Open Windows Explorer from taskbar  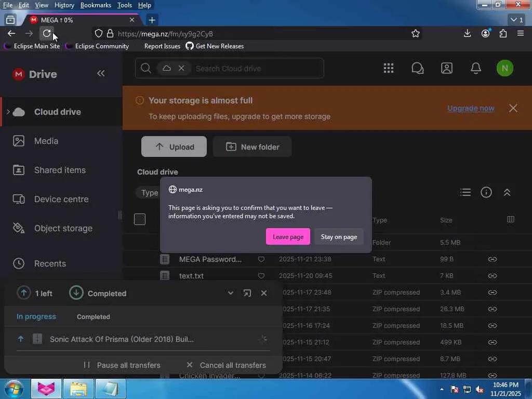[x=78, y=389]
